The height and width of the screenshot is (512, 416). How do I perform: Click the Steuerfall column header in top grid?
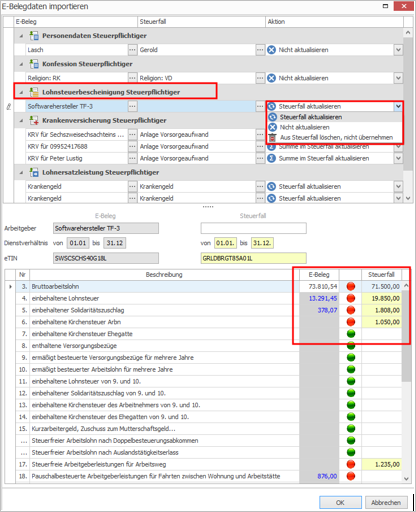tap(201, 22)
